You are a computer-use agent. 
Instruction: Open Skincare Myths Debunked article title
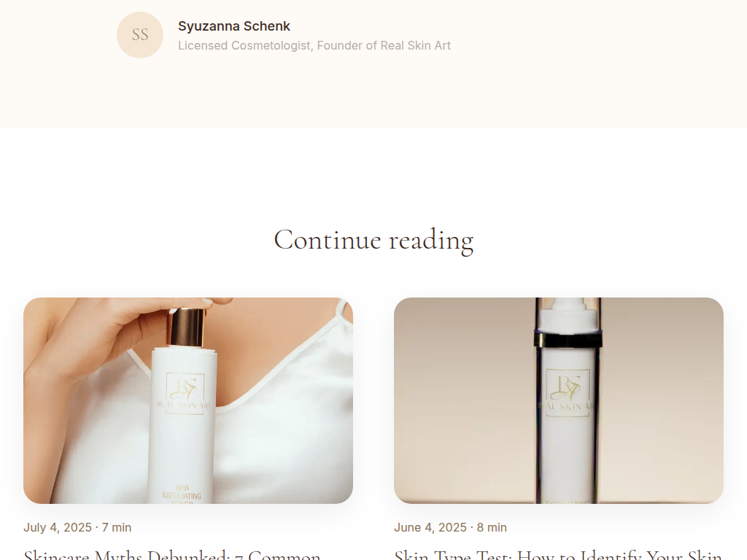click(172, 555)
